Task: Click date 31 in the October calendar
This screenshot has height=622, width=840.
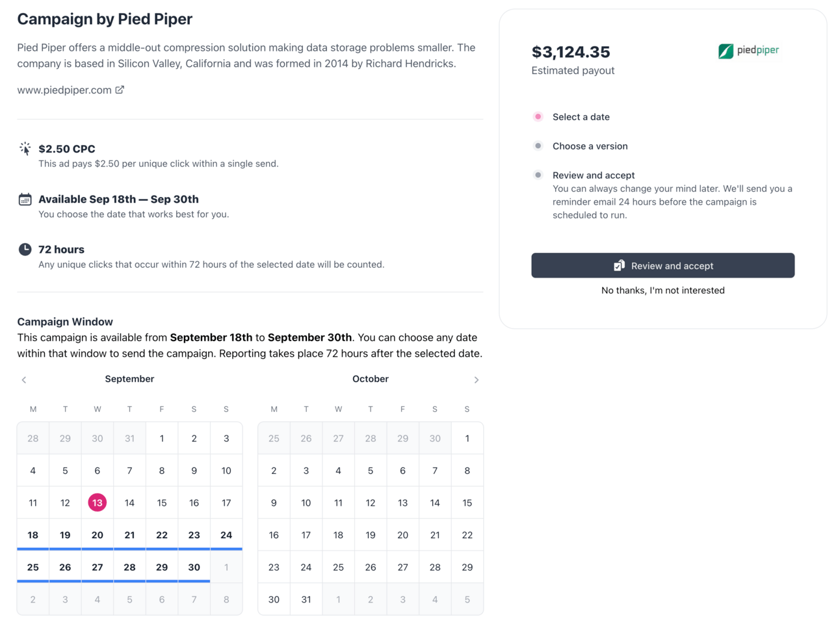Action: (x=306, y=599)
